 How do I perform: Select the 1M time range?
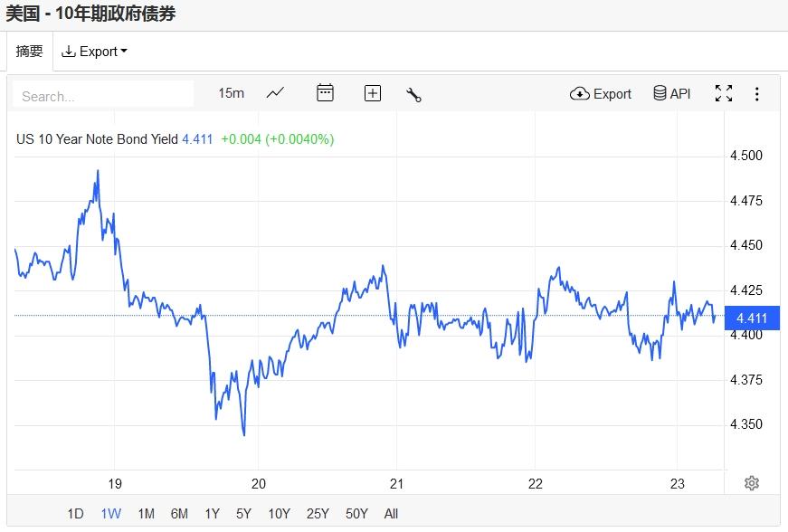146,514
